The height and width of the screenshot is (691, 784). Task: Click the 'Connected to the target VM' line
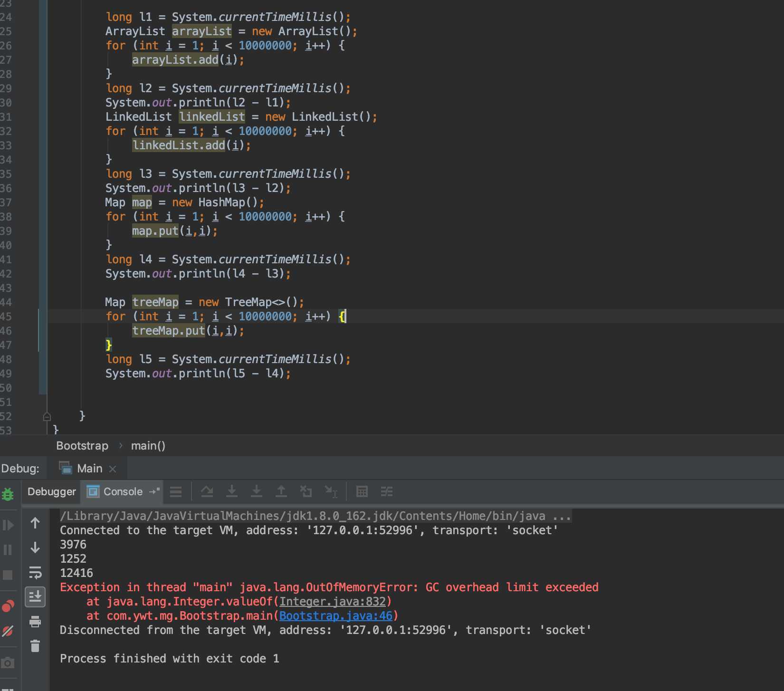pyautogui.click(x=309, y=530)
